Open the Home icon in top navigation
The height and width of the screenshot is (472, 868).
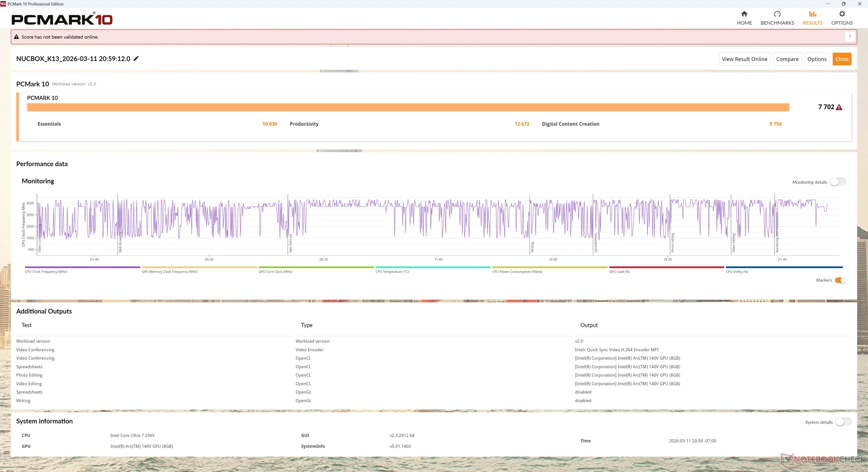[744, 14]
